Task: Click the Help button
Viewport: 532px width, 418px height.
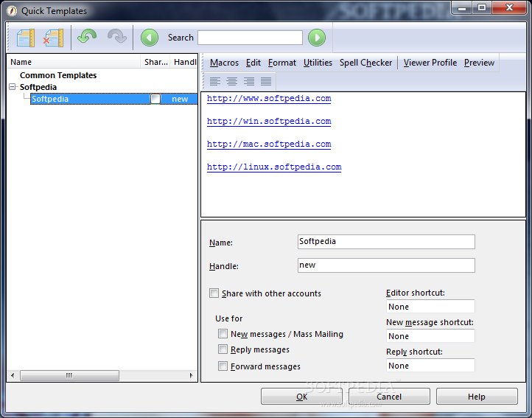Action: [x=477, y=397]
